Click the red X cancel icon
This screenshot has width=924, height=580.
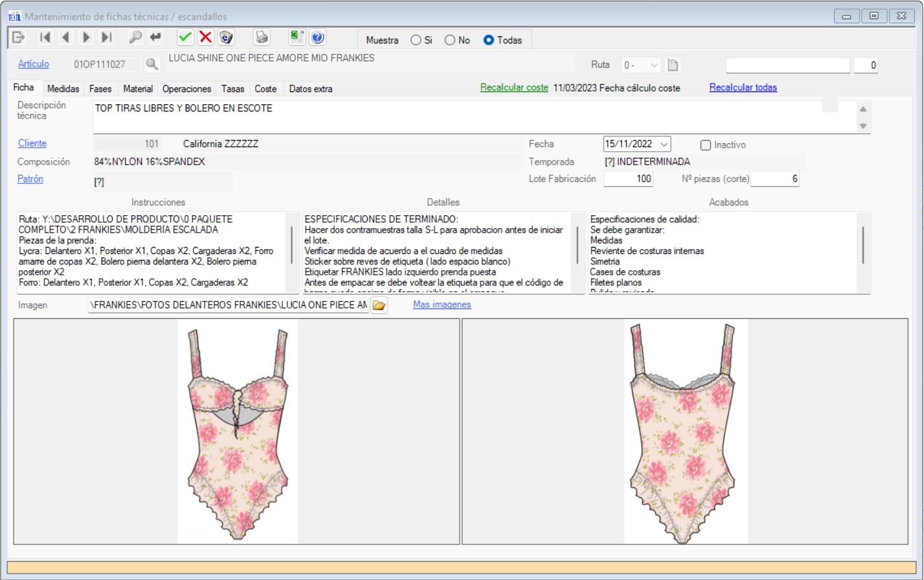[x=205, y=38]
